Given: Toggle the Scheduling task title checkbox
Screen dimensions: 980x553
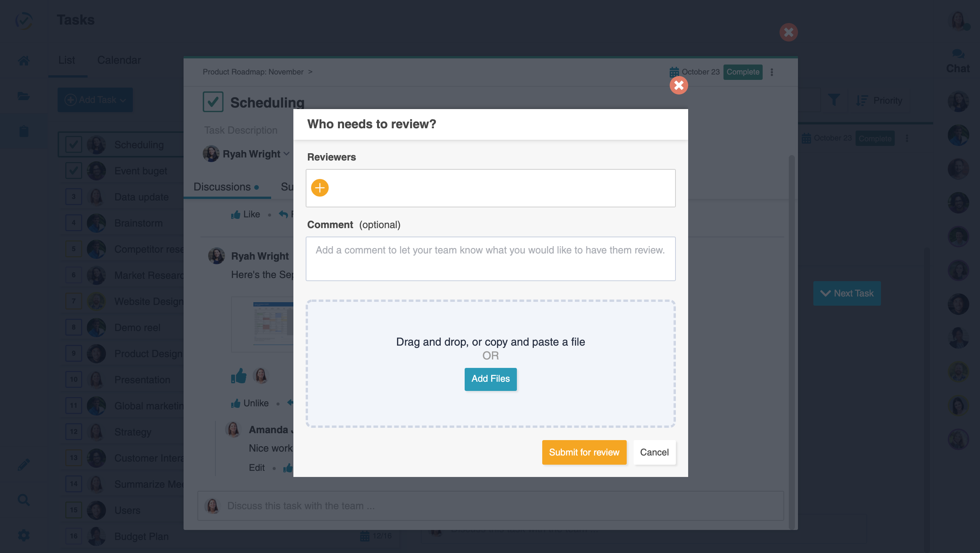Looking at the screenshot, I should tap(213, 102).
